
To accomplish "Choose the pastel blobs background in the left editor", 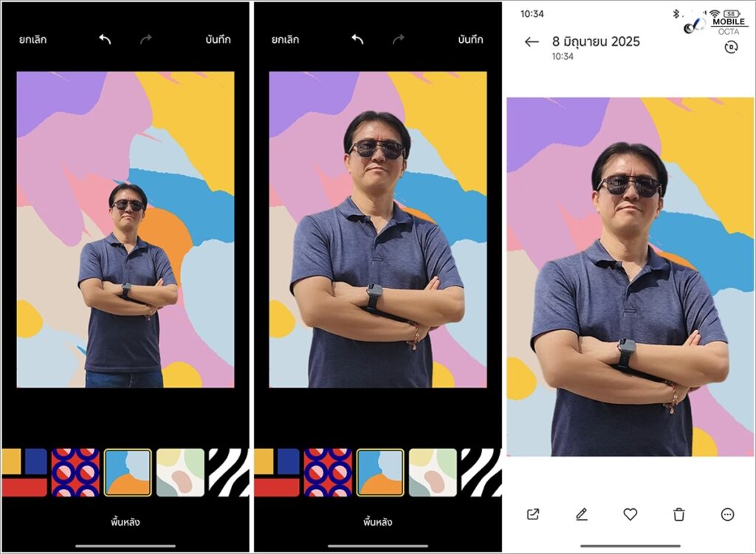I will 180,473.
